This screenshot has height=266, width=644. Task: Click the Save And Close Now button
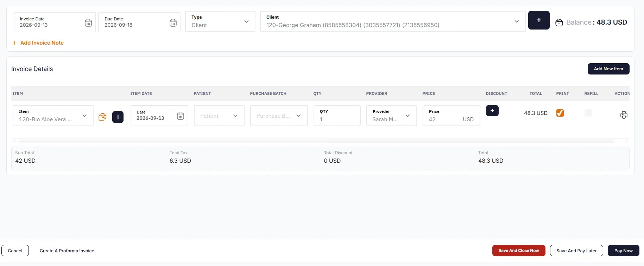(519, 251)
